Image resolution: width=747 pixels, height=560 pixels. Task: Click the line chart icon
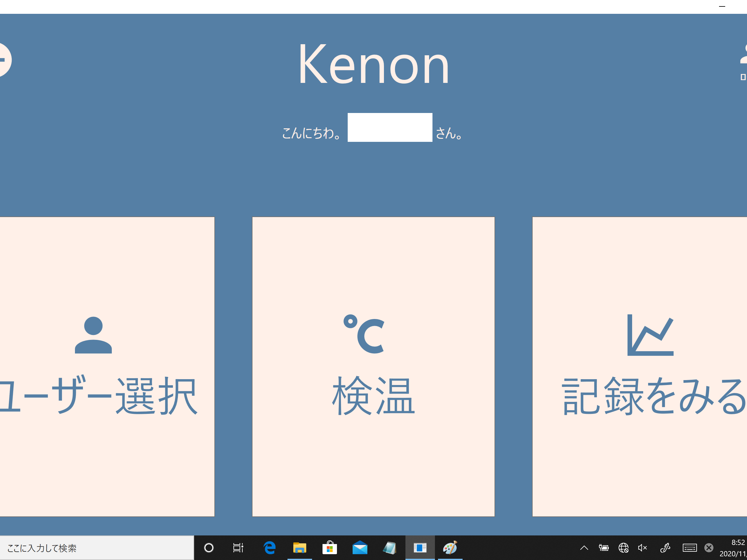[x=650, y=335]
